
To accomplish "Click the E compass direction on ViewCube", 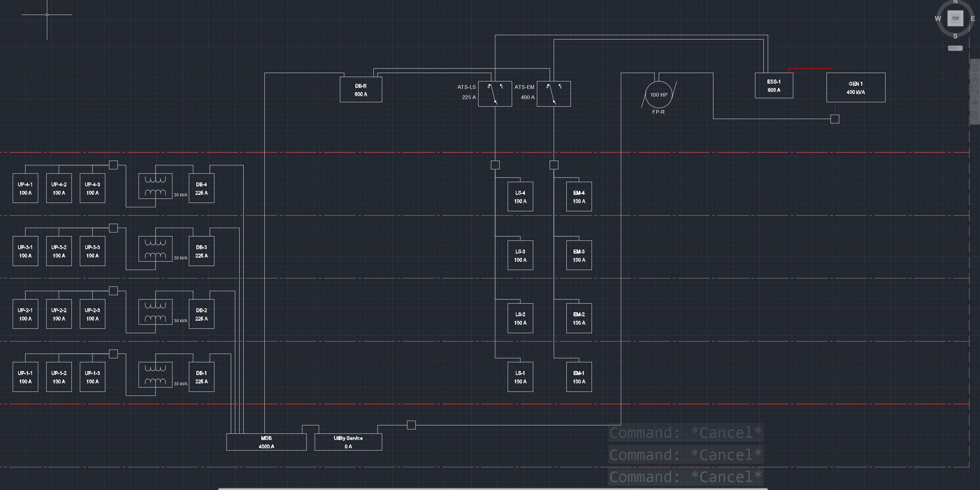I will click(973, 18).
